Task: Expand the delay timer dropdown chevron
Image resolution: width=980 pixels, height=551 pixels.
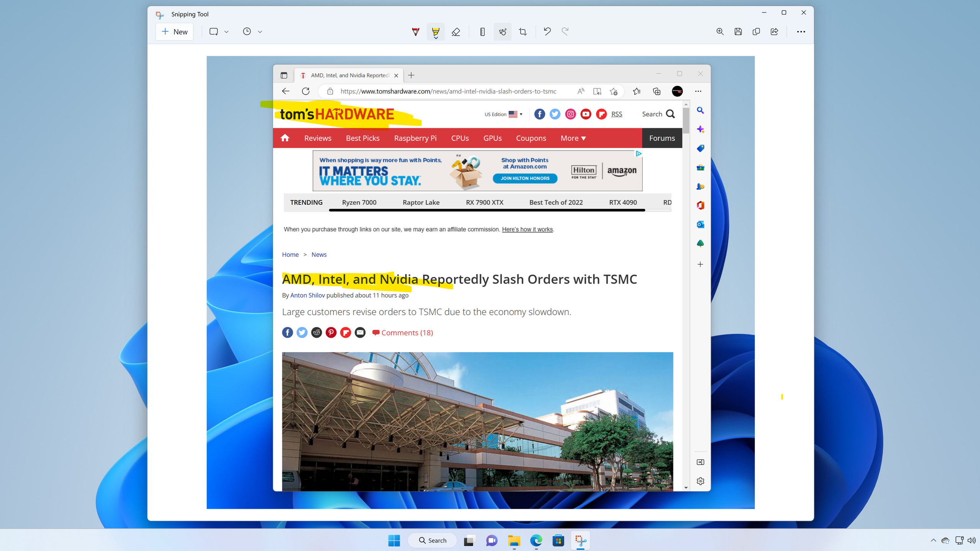Action: tap(260, 32)
